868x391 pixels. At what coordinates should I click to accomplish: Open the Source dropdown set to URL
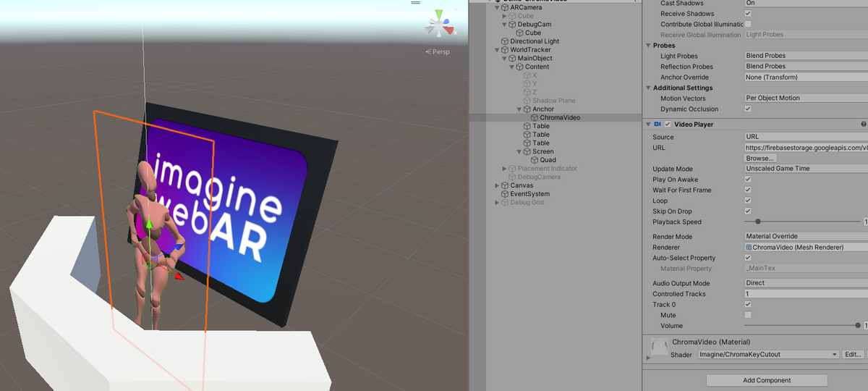[806, 137]
